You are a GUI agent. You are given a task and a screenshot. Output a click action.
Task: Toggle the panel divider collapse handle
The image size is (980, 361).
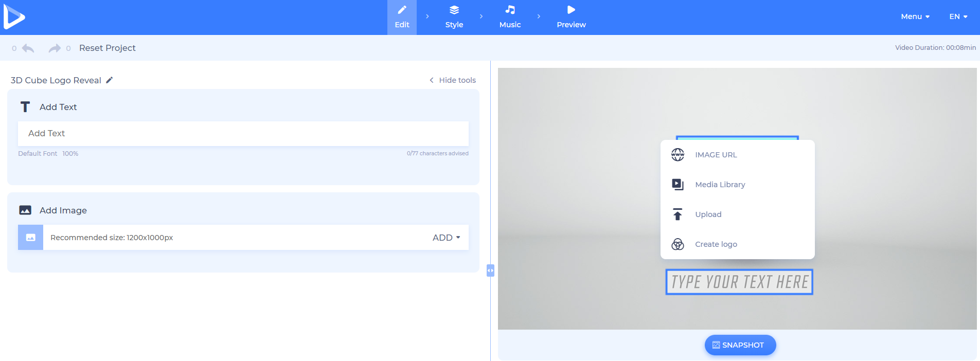(x=490, y=270)
